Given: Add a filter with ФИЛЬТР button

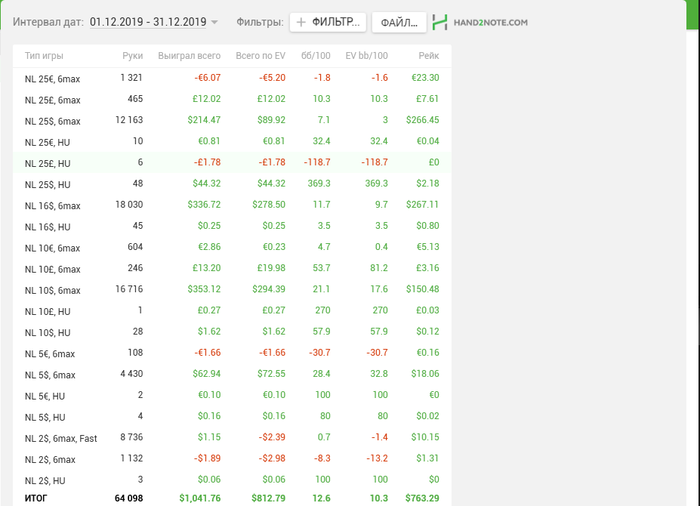Looking at the screenshot, I should point(328,22).
